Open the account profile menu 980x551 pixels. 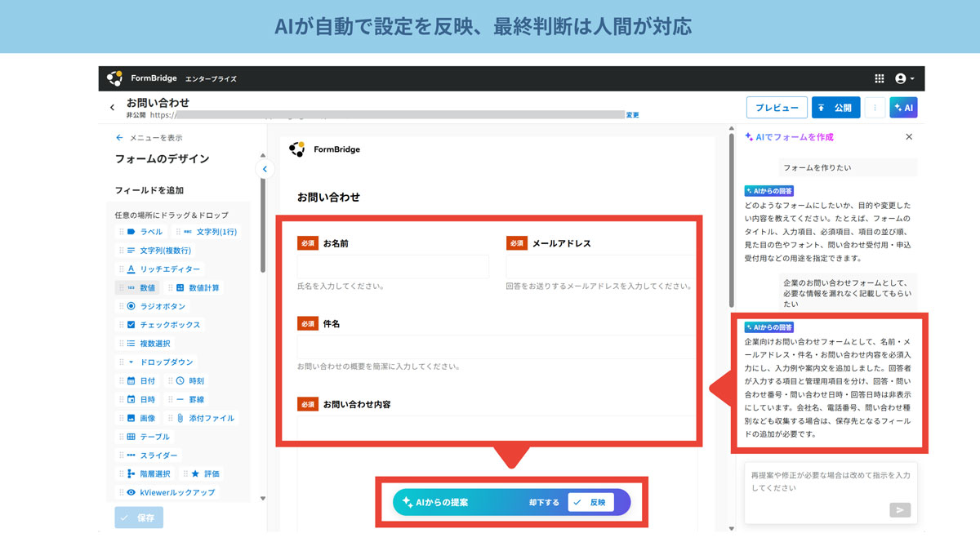coord(904,78)
